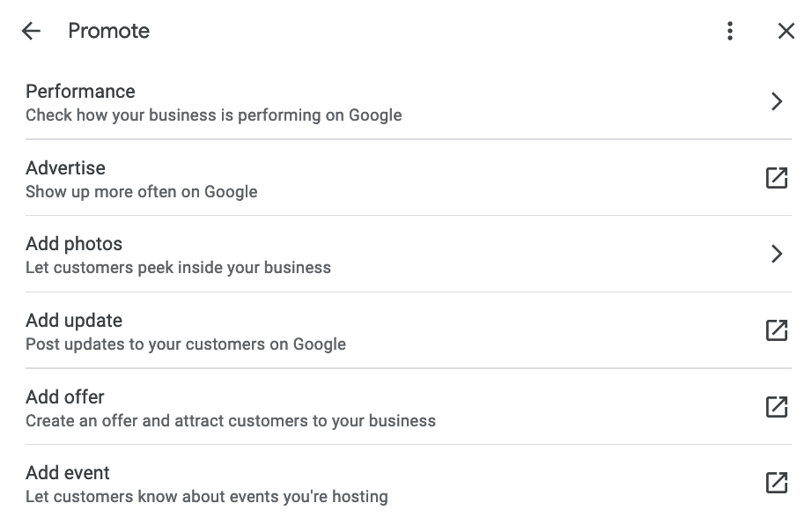Select the Add update heading
Viewport: 812px width, 518px height.
click(x=74, y=321)
